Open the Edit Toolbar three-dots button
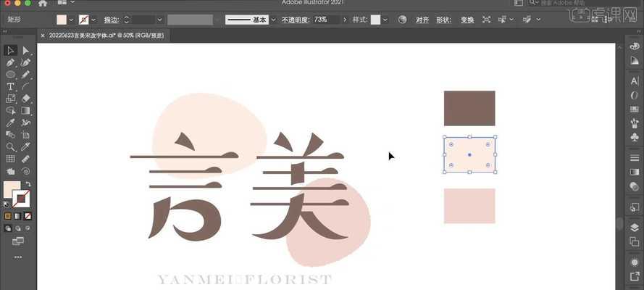The image size is (644, 290). pos(17,257)
